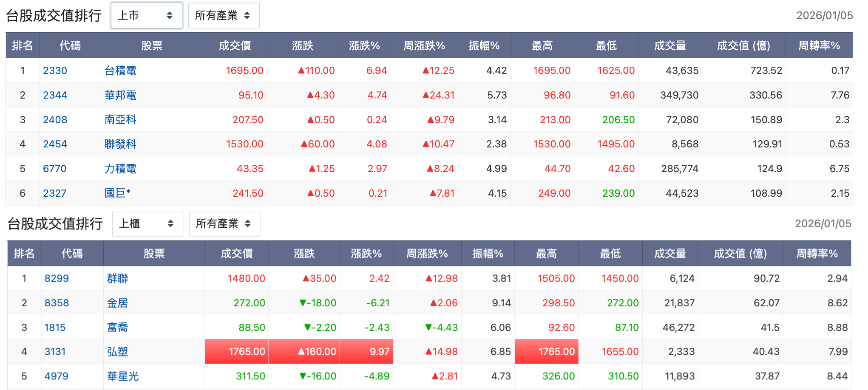Open stock code link 6770
The height and width of the screenshot is (390, 868).
click(55, 169)
